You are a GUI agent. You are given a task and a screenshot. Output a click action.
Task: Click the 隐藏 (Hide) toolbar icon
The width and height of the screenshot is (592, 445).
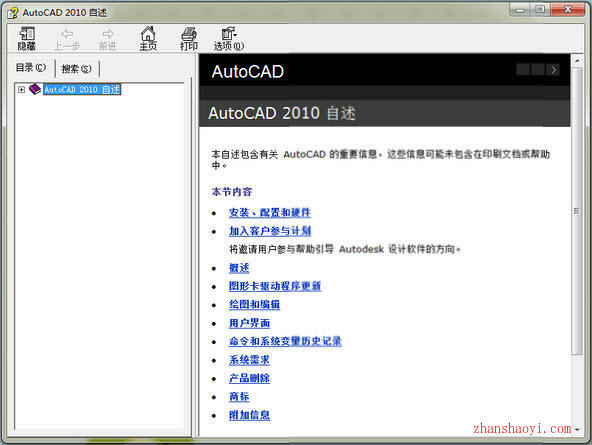27,38
